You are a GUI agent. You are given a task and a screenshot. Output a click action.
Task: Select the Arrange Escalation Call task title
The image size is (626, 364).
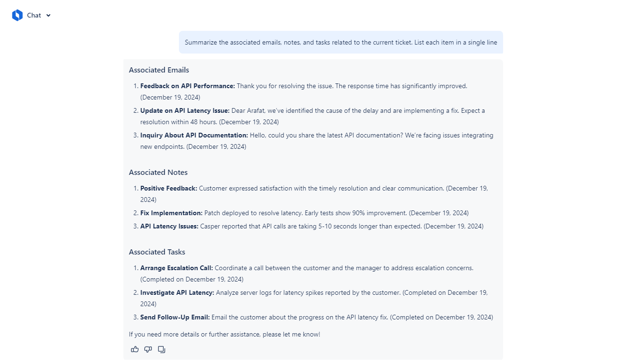click(x=177, y=268)
